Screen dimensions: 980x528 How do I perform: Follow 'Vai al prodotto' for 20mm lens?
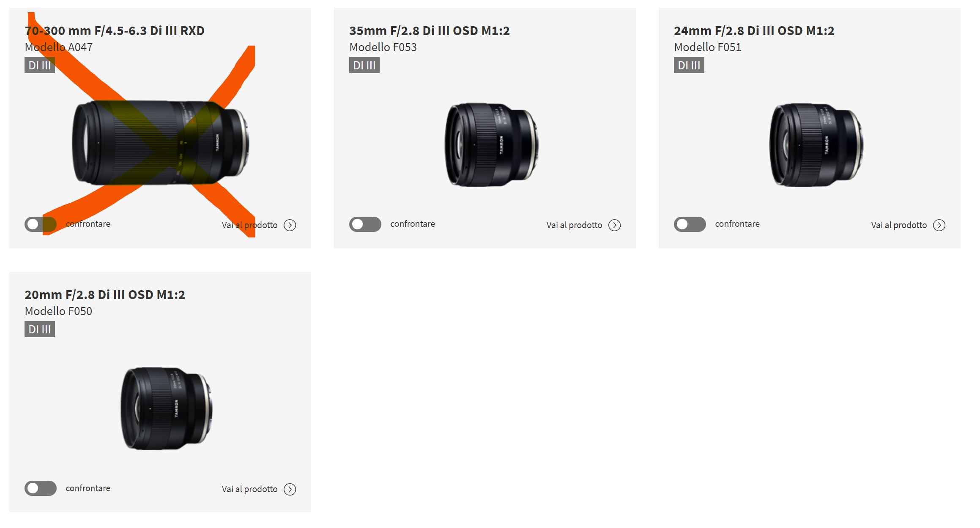click(249, 489)
